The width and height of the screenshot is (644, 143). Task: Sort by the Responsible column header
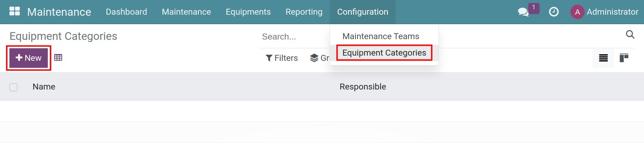pyautogui.click(x=363, y=87)
